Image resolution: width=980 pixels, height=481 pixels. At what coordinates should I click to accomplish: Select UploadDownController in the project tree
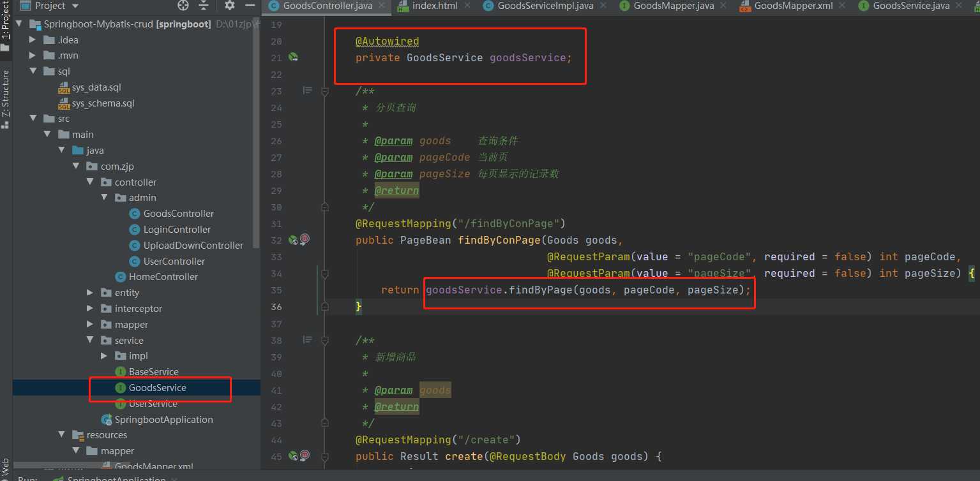193,246
